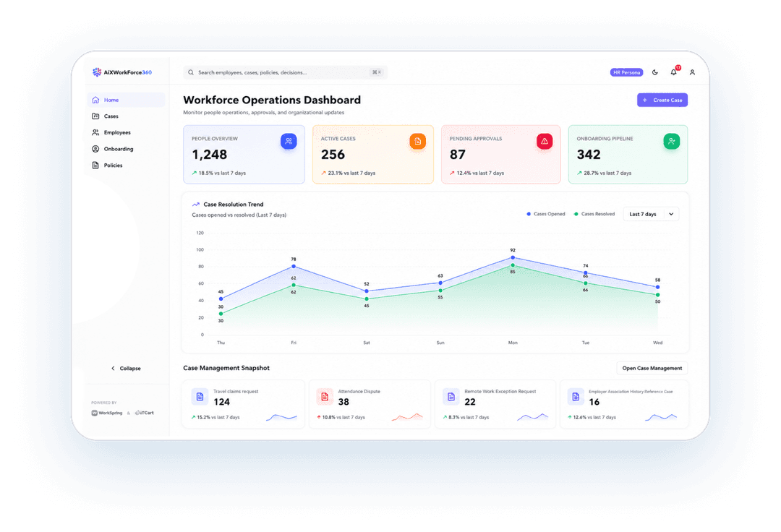The width and height of the screenshot is (781, 532).
Task: Click the Travel claims request document icon
Action: click(x=200, y=397)
